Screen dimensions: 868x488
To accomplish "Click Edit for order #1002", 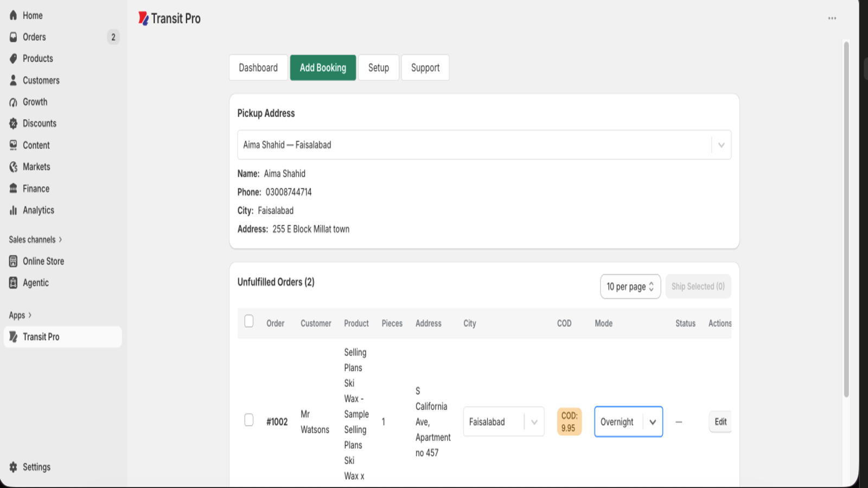I will point(720,421).
